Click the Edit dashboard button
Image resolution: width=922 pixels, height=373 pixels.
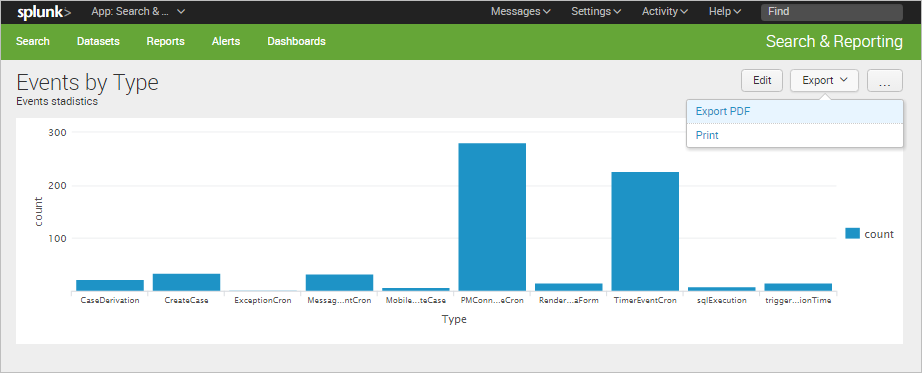[762, 81]
